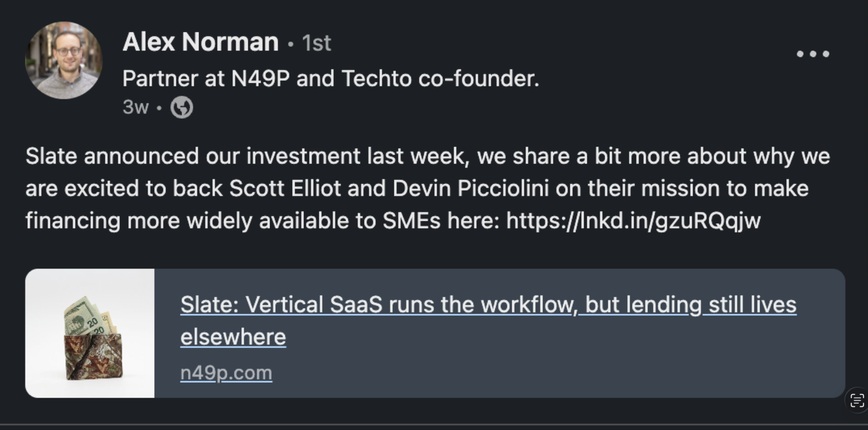Viewport: 868px width, 430px height.
Task: Click the word elsewhere in the article title
Action: 233,337
